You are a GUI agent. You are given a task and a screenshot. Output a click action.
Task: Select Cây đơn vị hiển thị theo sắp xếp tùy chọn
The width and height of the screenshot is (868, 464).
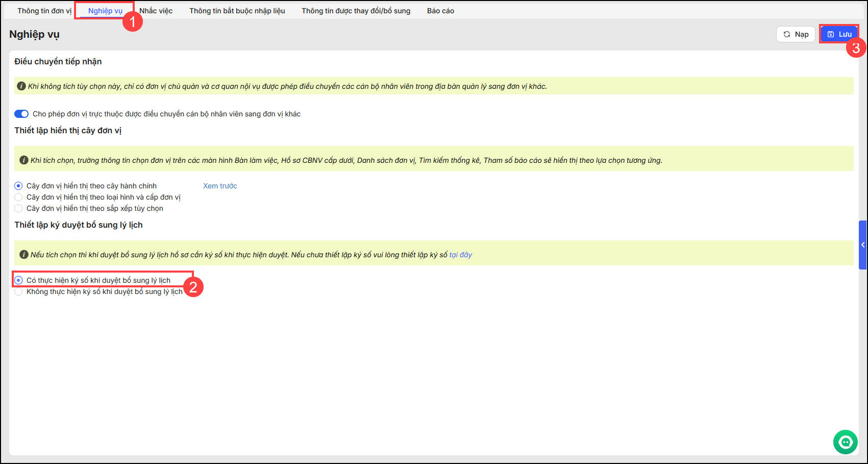[19, 208]
